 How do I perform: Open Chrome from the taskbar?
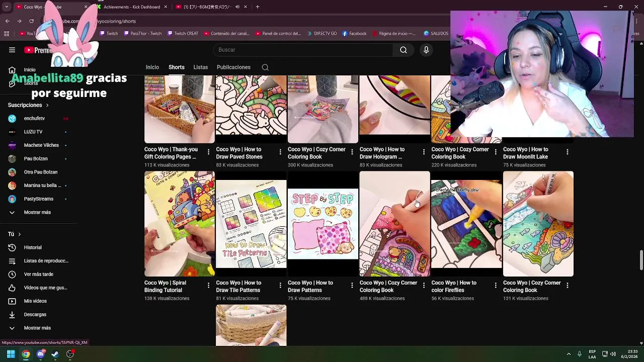[26, 354]
